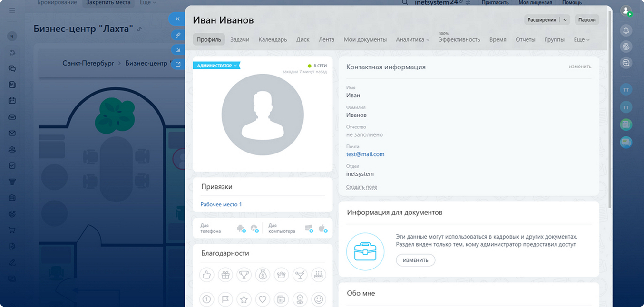Select the crown gratitude badge
The image size is (644, 307).
pos(282,274)
